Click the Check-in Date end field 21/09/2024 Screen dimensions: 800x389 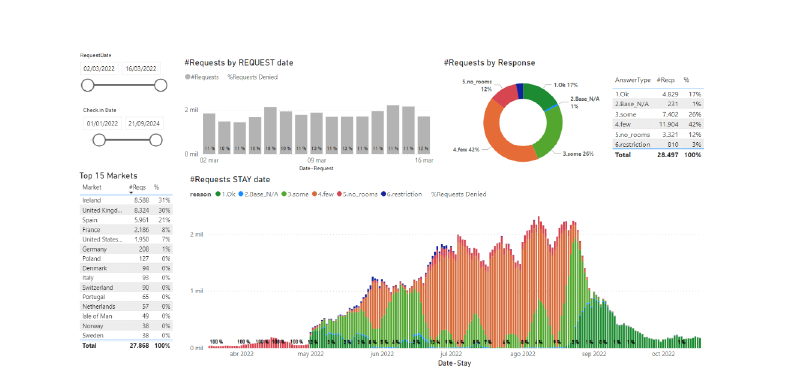pyautogui.click(x=144, y=124)
